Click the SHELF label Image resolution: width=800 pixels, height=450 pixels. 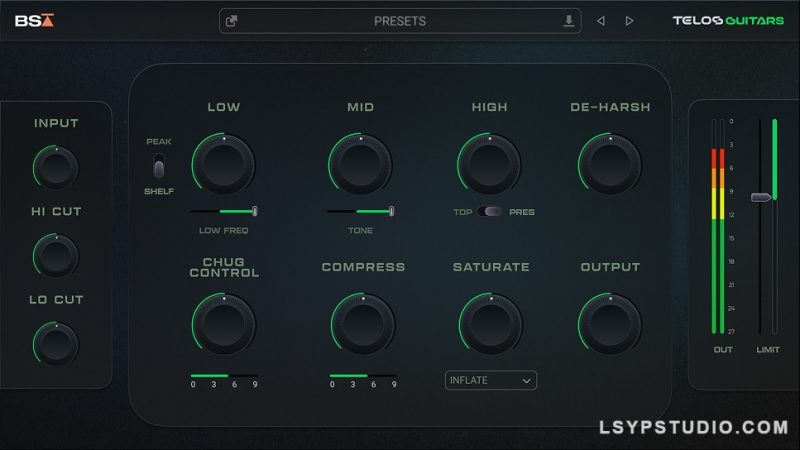click(159, 191)
